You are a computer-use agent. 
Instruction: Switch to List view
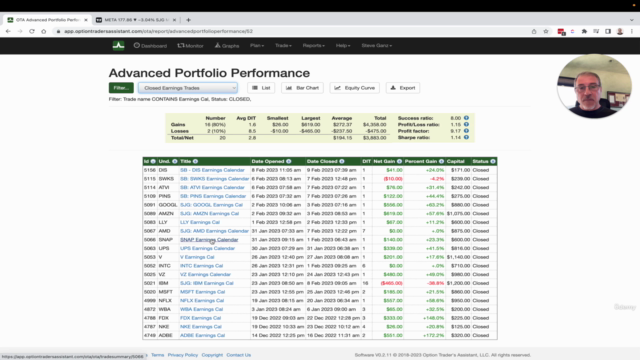261,88
